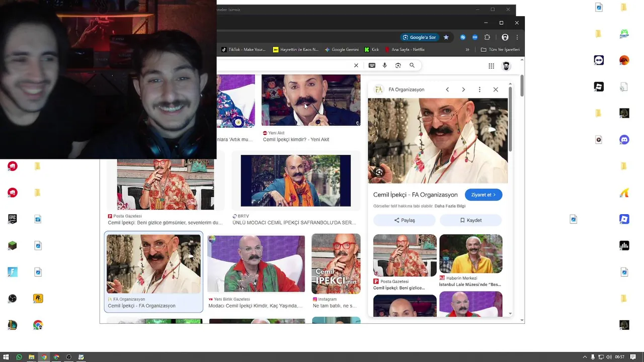644x362 pixels.
Task: Open the Google apps grid
Action: click(491, 66)
